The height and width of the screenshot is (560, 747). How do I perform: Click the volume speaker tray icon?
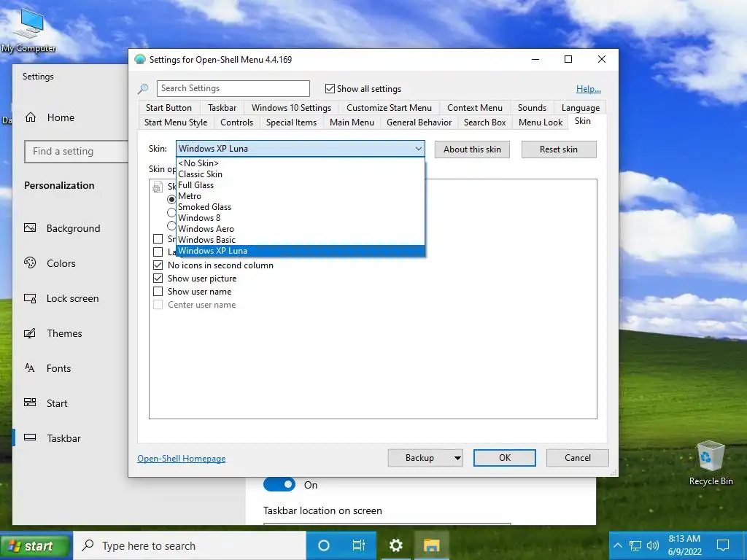(653, 545)
